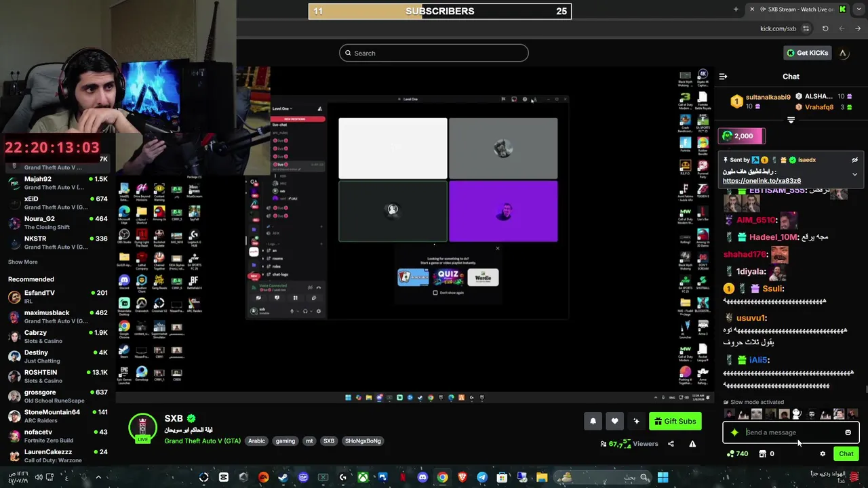Screen dimensions: 868x488
Task: Open ROSHTEIN recommended channel
Action: 58,376
